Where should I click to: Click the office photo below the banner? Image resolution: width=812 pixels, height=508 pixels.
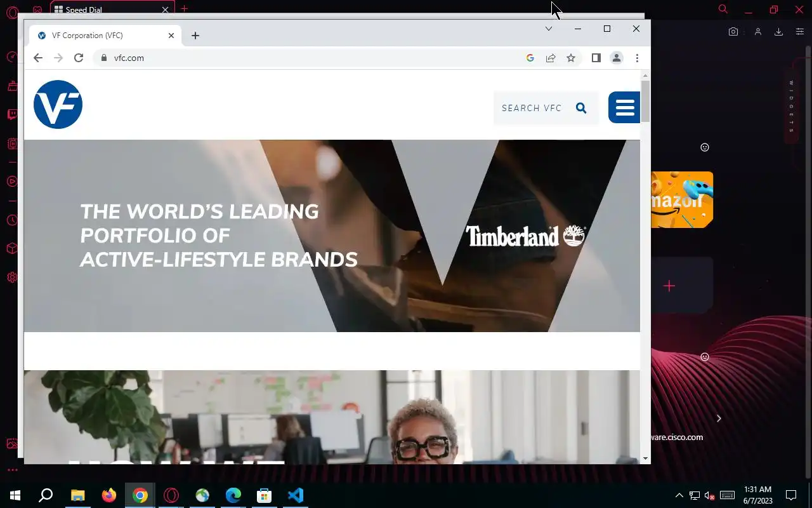332,417
